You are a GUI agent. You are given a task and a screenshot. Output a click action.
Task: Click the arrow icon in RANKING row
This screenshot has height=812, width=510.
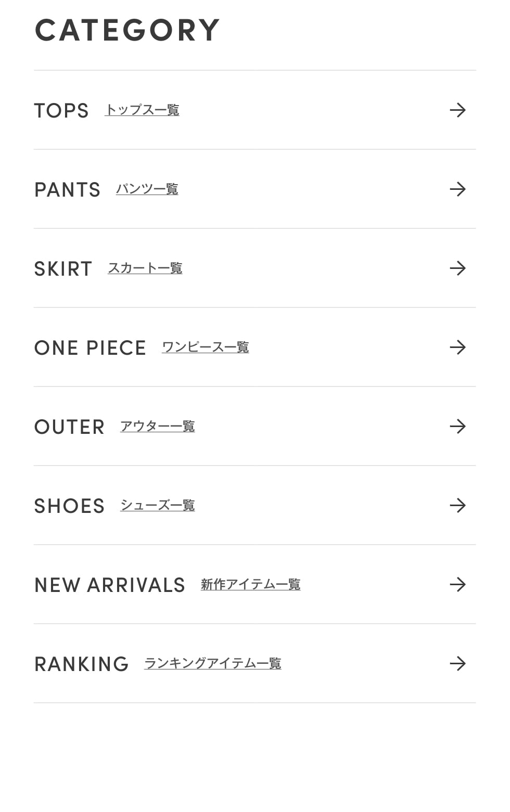coord(457,664)
